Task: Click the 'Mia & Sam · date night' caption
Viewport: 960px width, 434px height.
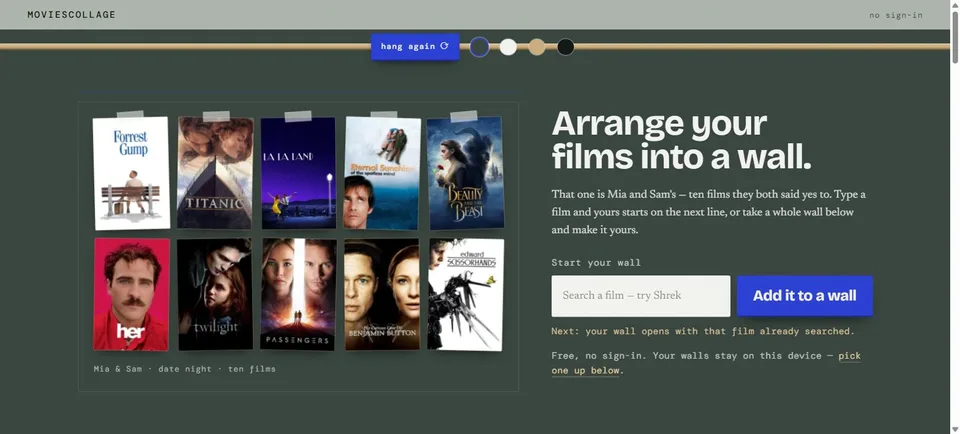Action: click(184, 369)
